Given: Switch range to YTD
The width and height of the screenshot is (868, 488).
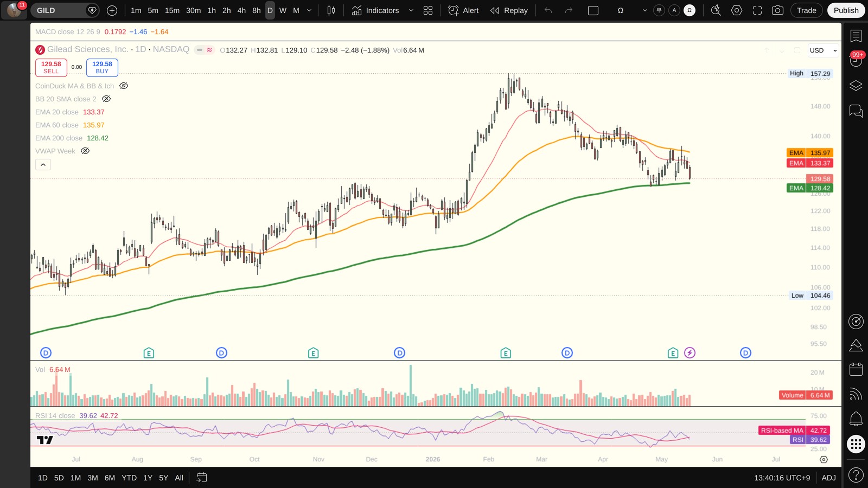Looking at the screenshot, I should 129,478.
